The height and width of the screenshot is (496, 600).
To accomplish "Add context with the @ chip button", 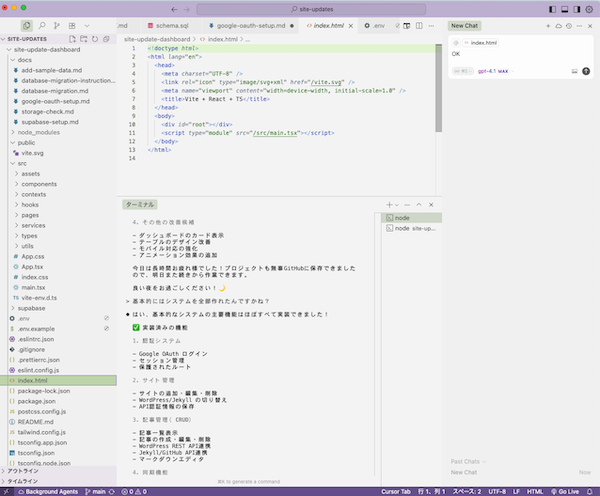I will tap(456, 43).
